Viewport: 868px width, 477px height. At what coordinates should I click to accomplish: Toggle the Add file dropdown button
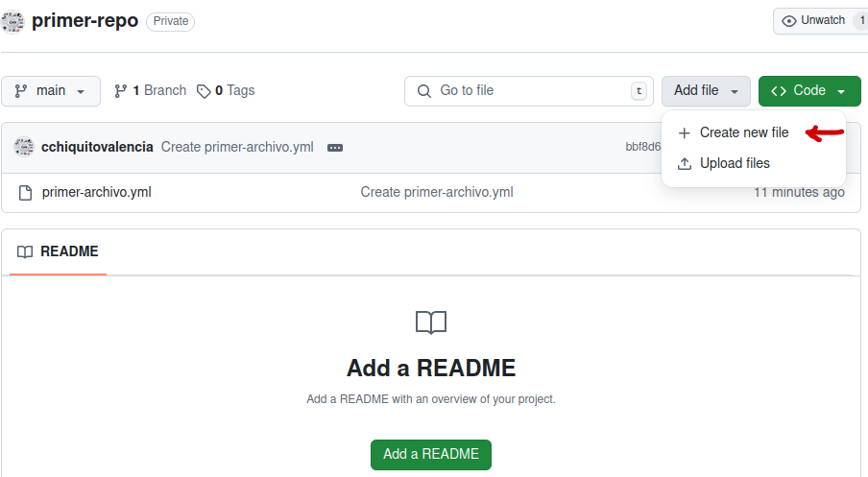pyautogui.click(x=706, y=91)
